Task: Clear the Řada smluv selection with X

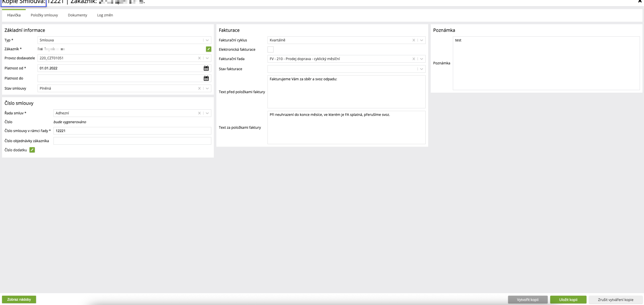Action: click(x=199, y=113)
